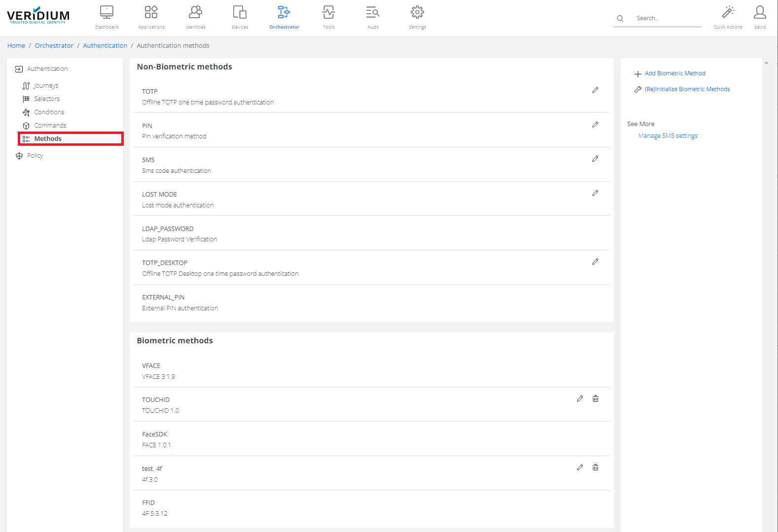Image resolution: width=778 pixels, height=532 pixels.
Task: Edit the test. 4f biometric method
Action: pyautogui.click(x=580, y=467)
